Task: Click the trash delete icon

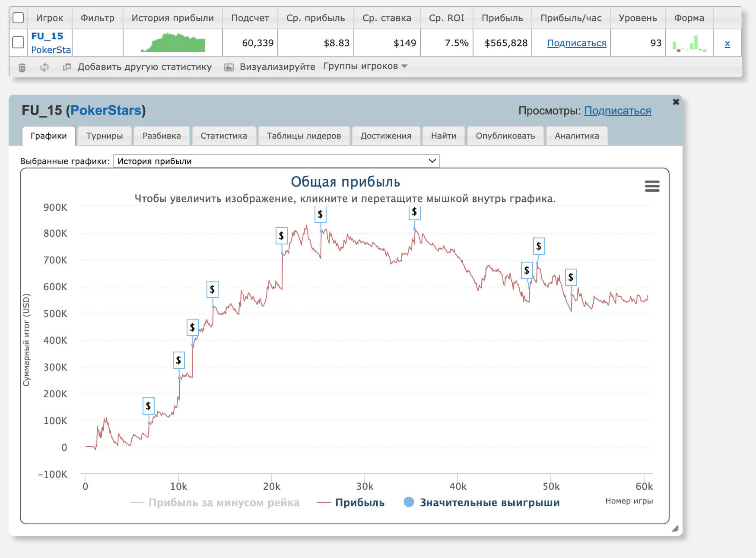Action: (22, 67)
